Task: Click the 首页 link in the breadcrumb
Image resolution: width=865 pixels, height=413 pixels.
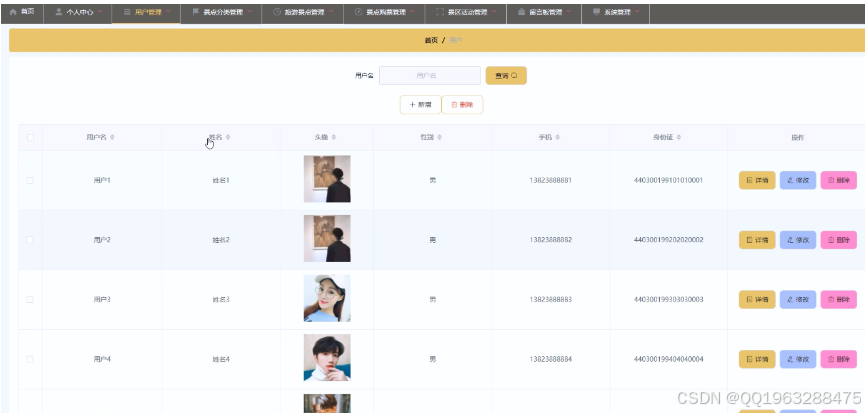Action: click(x=431, y=40)
